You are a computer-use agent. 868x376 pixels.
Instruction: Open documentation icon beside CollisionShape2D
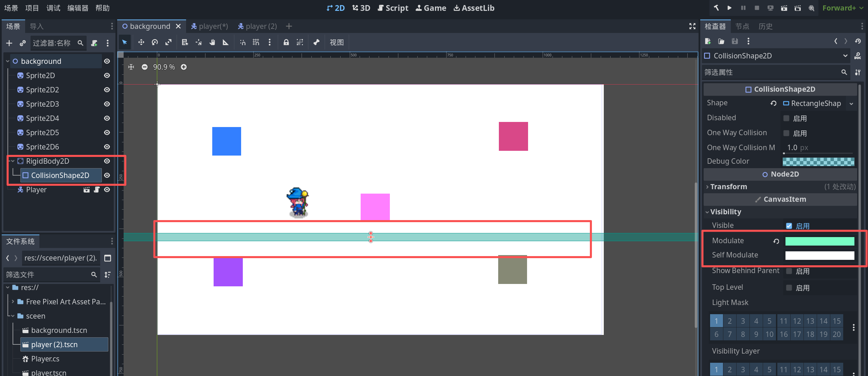(x=858, y=56)
